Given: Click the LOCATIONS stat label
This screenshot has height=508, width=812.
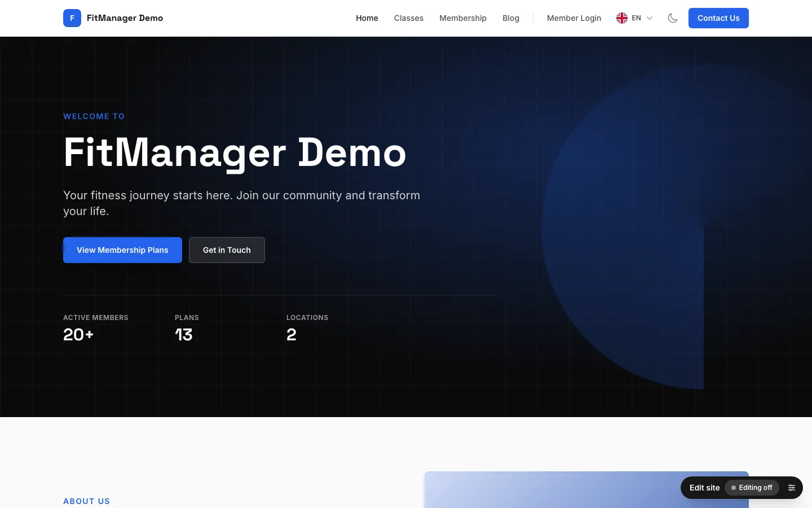Looking at the screenshot, I should [307, 318].
